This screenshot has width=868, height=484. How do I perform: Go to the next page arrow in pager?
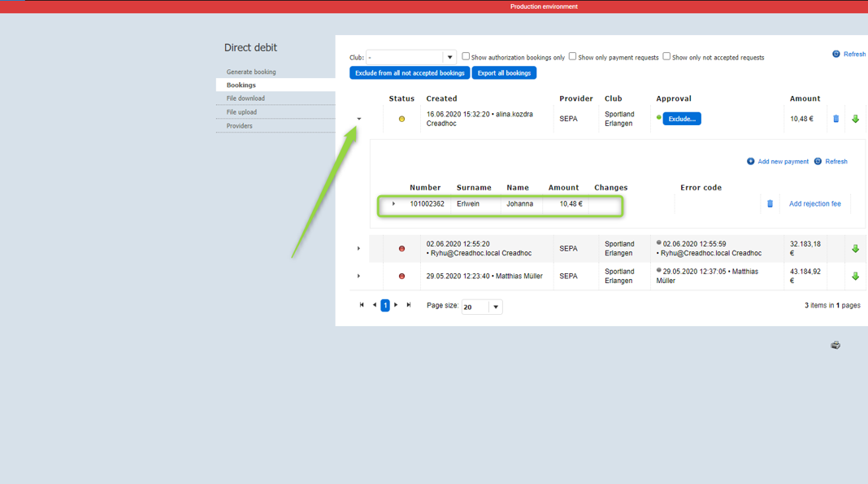396,305
